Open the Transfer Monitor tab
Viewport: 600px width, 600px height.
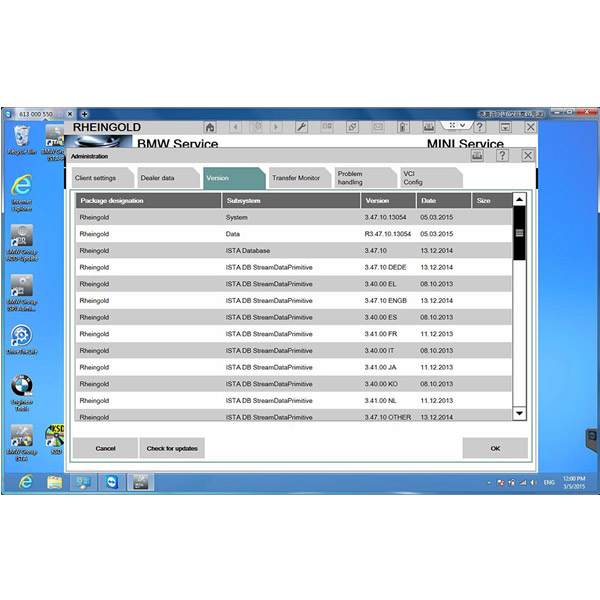click(x=299, y=178)
